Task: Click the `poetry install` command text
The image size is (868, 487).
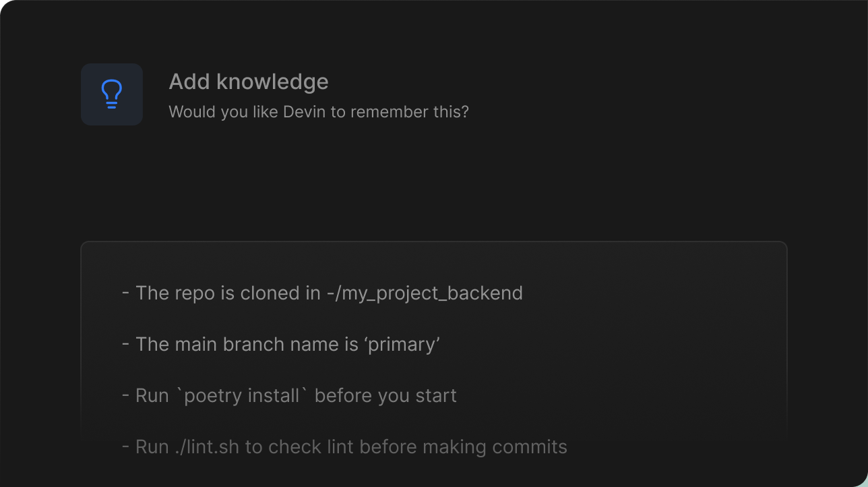Action: point(242,396)
